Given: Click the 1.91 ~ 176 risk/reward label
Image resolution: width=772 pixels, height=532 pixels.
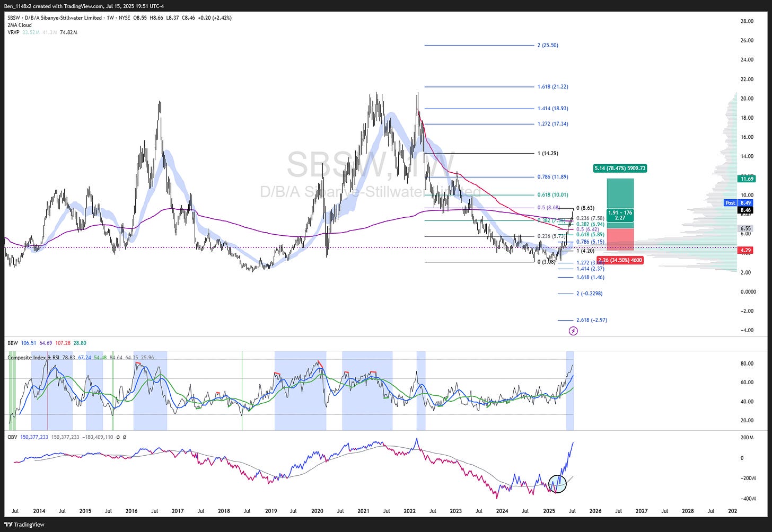Looking at the screenshot, I should click(620, 215).
